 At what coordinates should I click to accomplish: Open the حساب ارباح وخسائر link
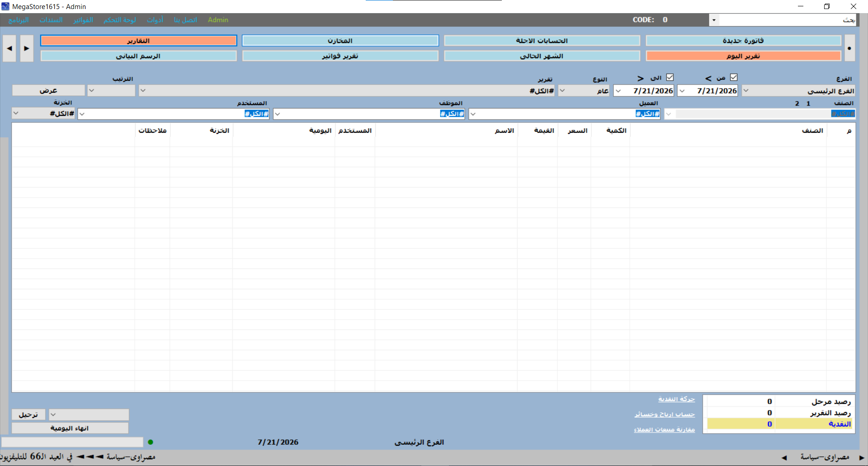pos(665,414)
